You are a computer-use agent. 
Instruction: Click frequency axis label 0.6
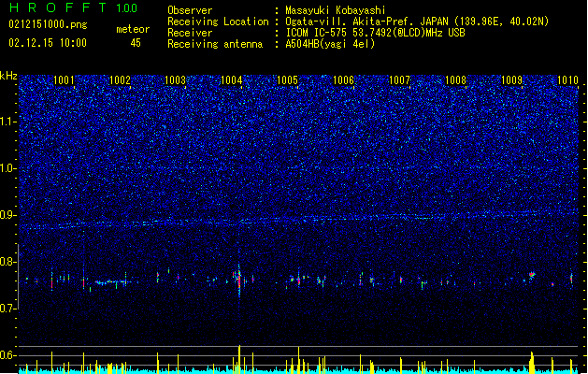coord(8,355)
